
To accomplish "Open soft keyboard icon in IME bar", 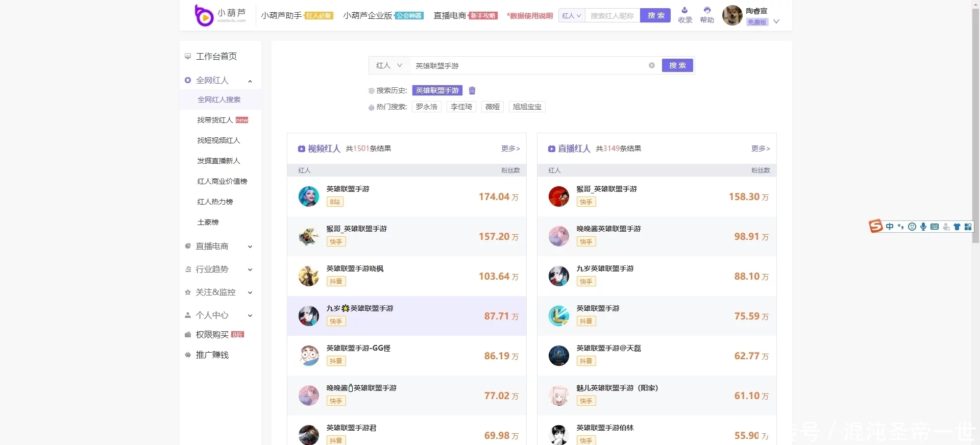I will tap(935, 227).
